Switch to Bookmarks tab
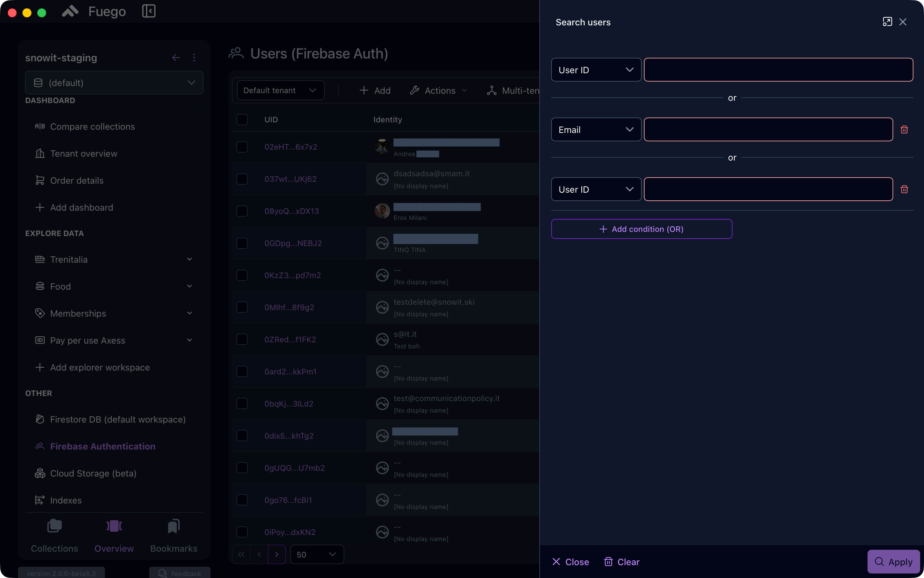This screenshot has width=924, height=578. coord(174,536)
